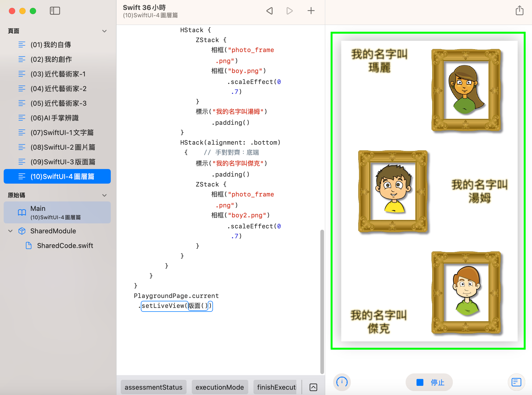Insert the assessmentStatus suggestion
Screen dimensions: 532x395
153,387
